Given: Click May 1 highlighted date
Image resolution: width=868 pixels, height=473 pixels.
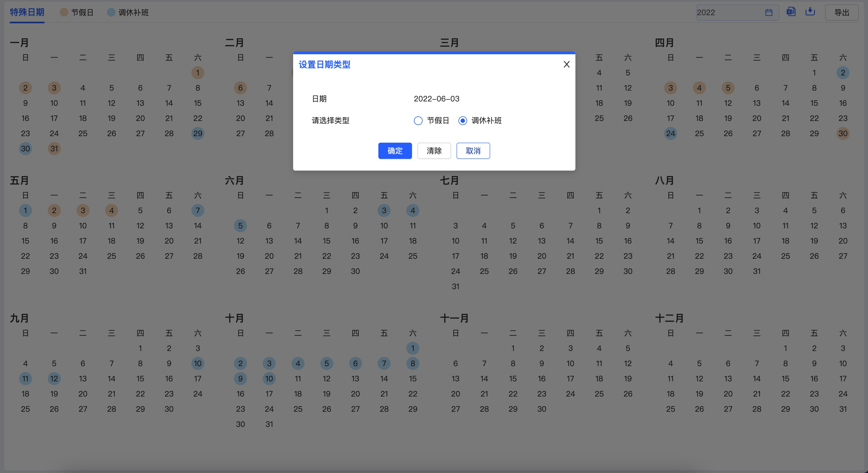Looking at the screenshot, I should click(25, 210).
